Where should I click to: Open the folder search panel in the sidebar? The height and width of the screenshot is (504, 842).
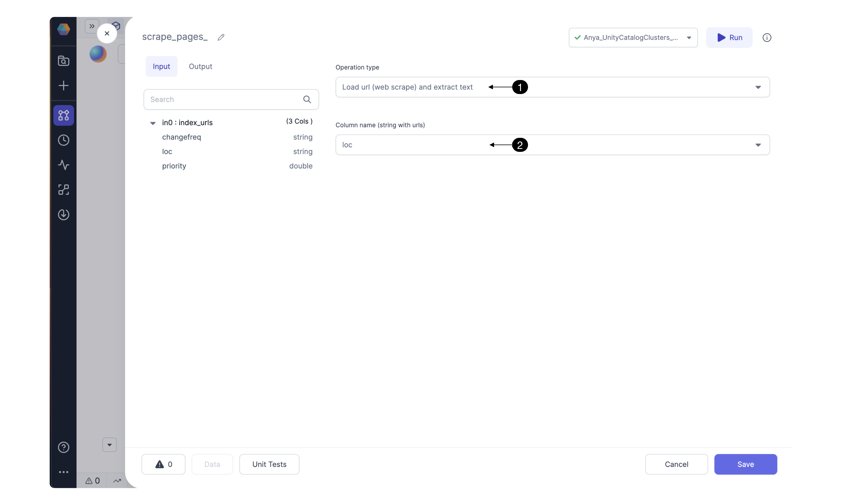[x=63, y=60]
